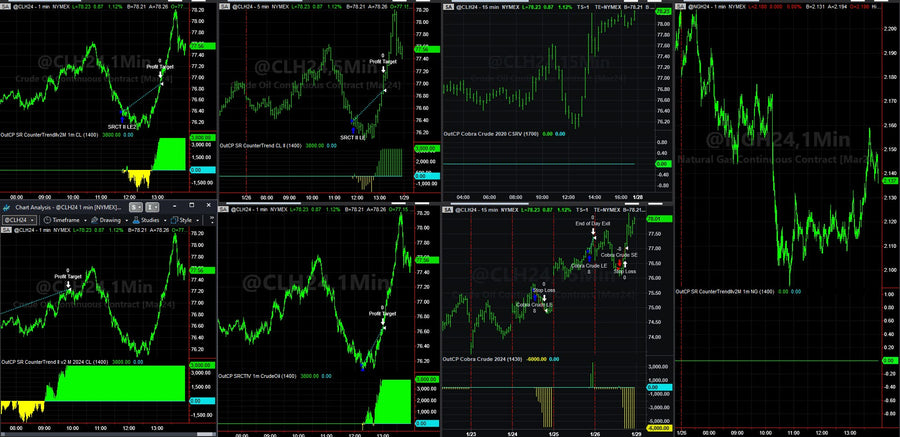Open the Timeframe menu in the chart toolbar
900x437 pixels.
[65, 220]
